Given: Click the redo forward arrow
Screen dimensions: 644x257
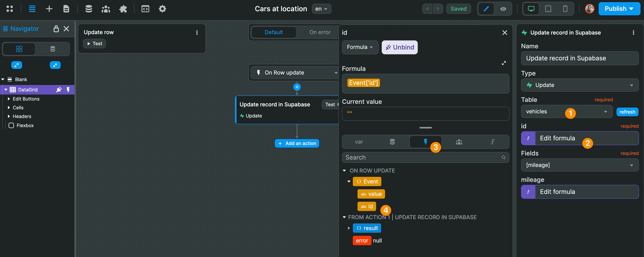Looking at the screenshot, I should pos(438,9).
